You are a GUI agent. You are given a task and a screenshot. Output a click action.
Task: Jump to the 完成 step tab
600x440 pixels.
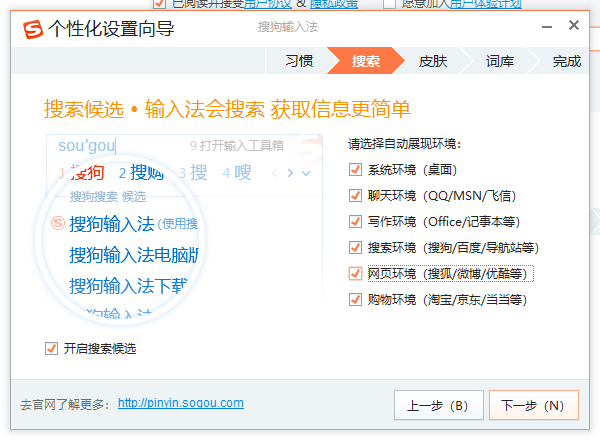tap(567, 61)
